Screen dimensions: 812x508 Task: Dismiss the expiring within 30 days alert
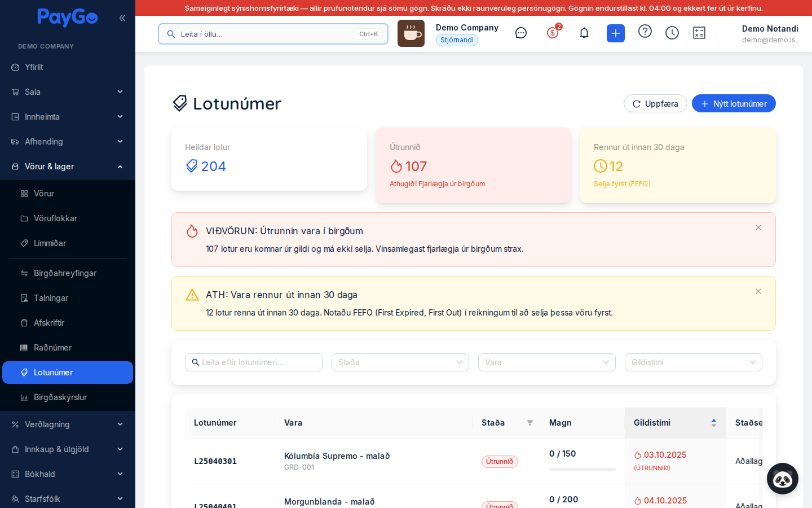click(758, 291)
